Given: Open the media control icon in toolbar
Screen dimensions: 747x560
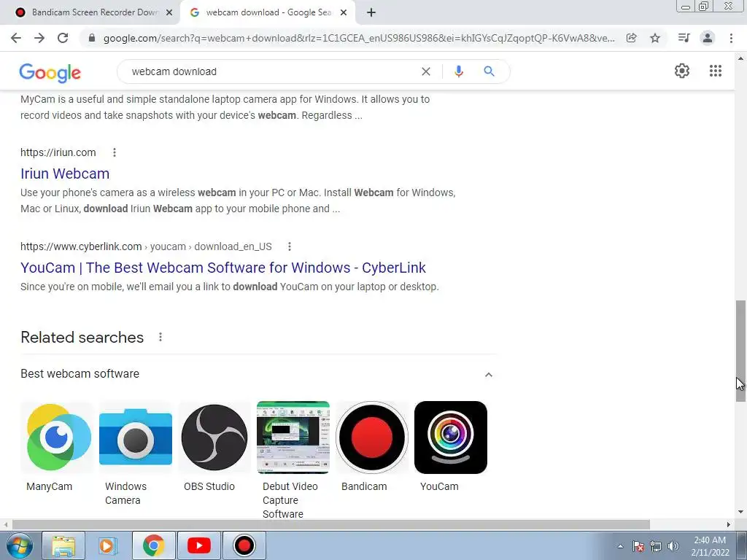Looking at the screenshot, I should pyautogui.click(x=684, y=38).
